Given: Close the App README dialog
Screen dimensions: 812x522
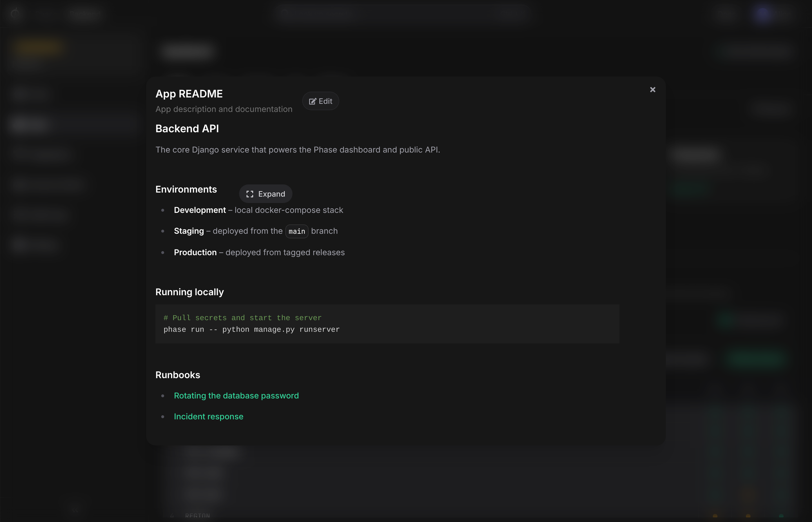Looking at the screenshot, I should 652,90.
